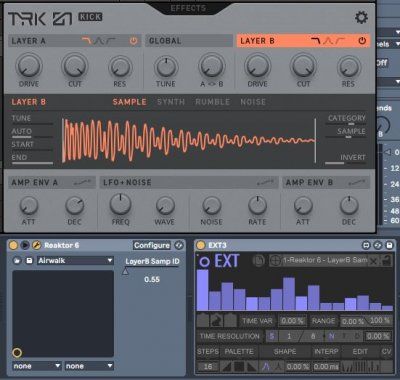
Task: Switch to the SYNTH tab
Action: 171,102
